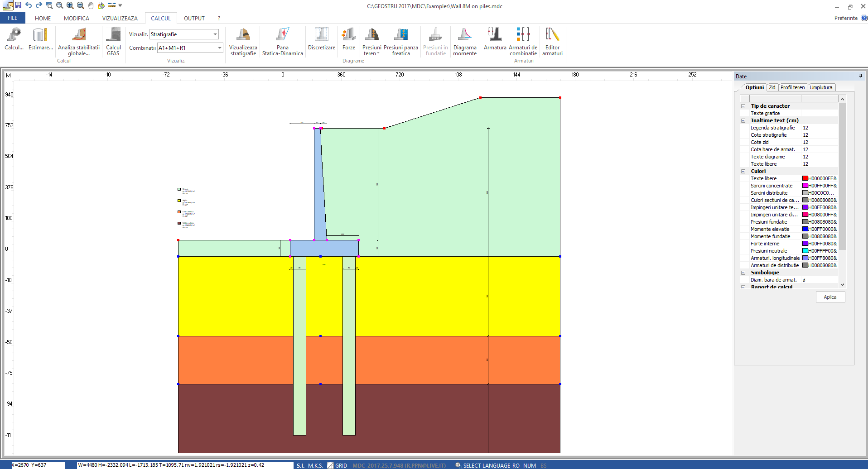Viewport: 868px width, 469px height.
Task: Click the zoom extents magnifier icon
Action: click(60, 5)
